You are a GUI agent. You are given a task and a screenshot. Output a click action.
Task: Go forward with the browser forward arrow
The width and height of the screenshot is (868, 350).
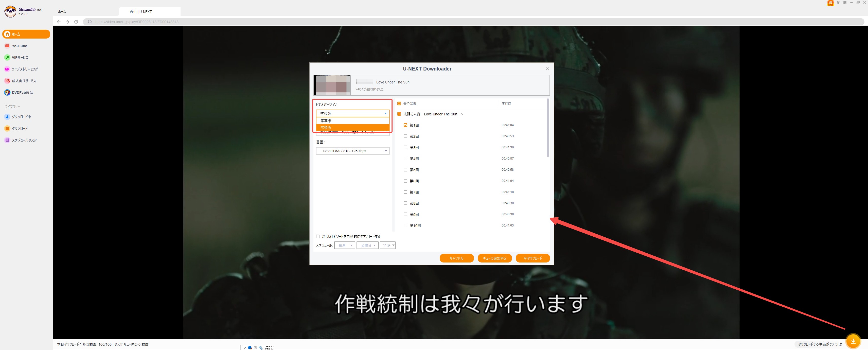[x=67, y=22]
